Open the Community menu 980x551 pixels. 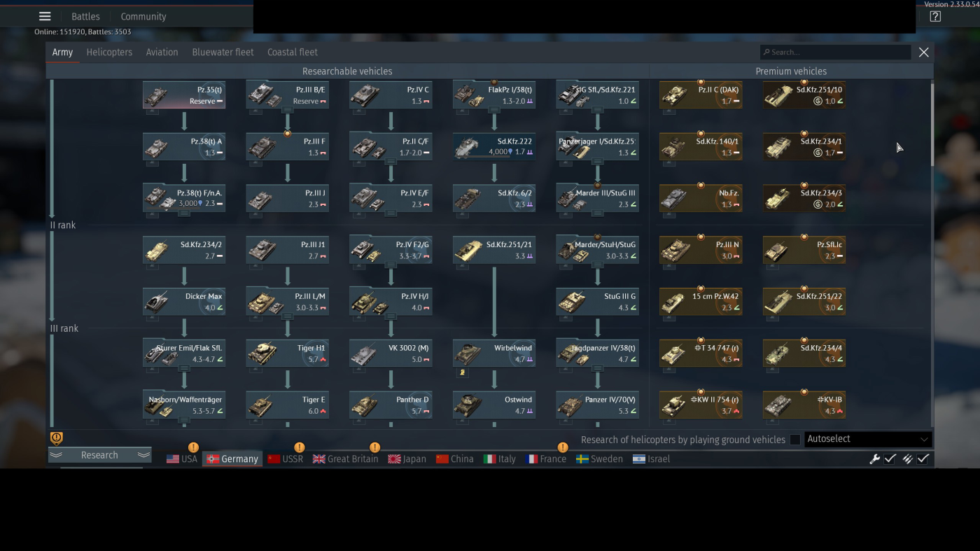point(143,17)
